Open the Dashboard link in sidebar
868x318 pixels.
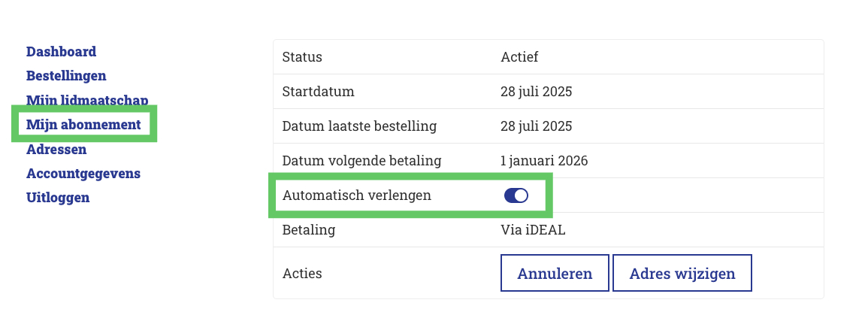(61, 52)
